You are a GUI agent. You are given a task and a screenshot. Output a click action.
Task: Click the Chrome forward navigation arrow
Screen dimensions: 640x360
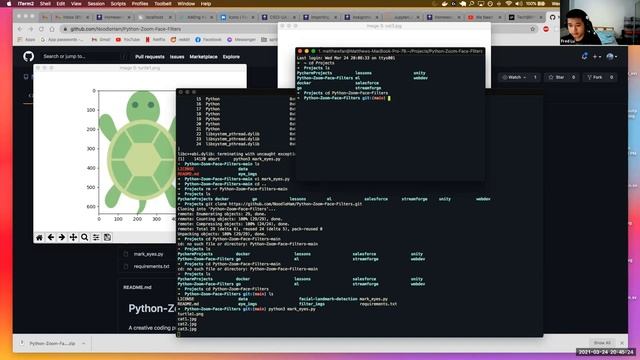[31, 29]
